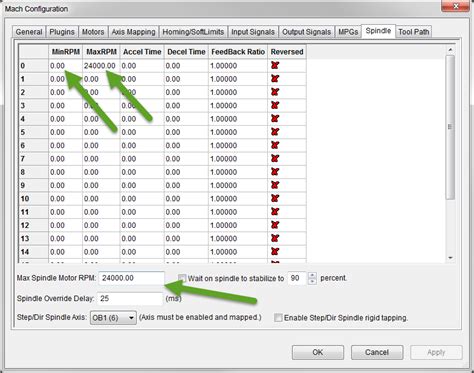The image size is (474, 373).
Task: Select the MaxRPM cell in row 10
Action: tap(101, 199)
